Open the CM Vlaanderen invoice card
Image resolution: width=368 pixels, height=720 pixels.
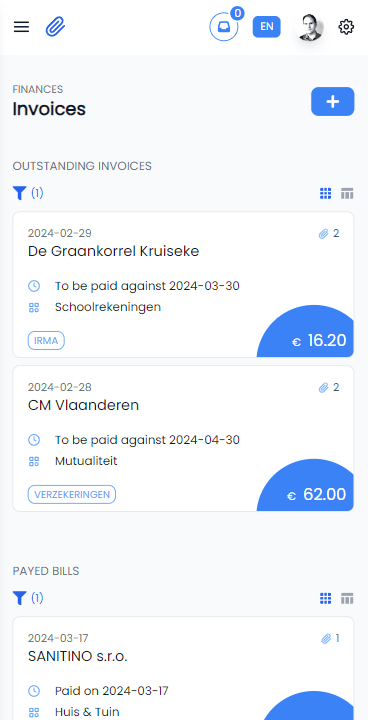pyautogui.click(x=183, y=438)
